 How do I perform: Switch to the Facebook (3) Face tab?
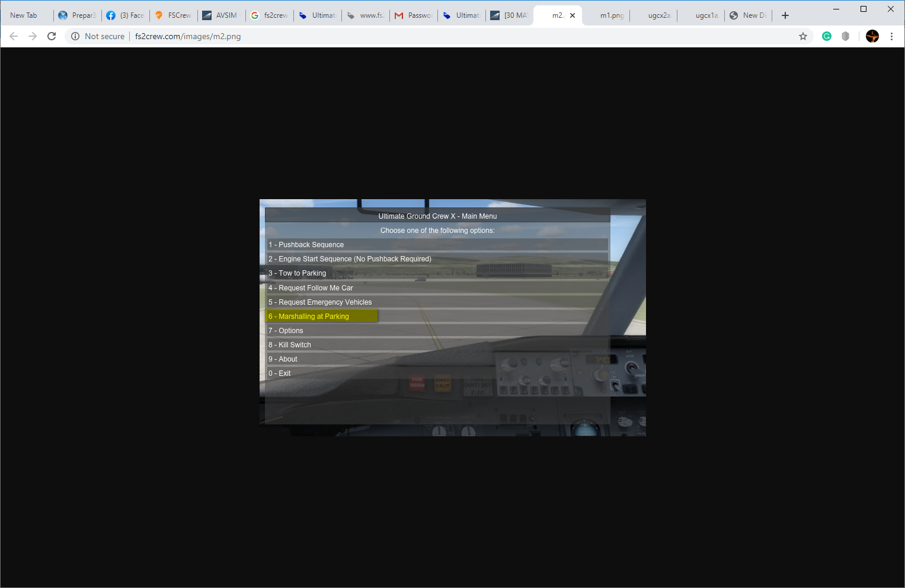[126, 15]
